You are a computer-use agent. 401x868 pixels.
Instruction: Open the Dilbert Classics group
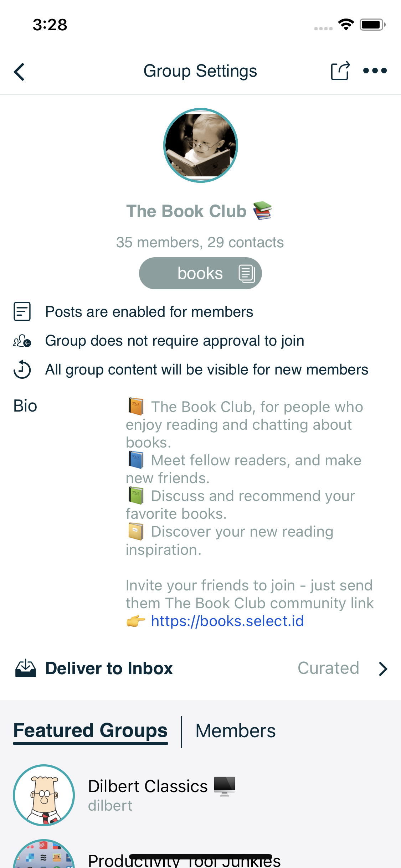(148, 786)
